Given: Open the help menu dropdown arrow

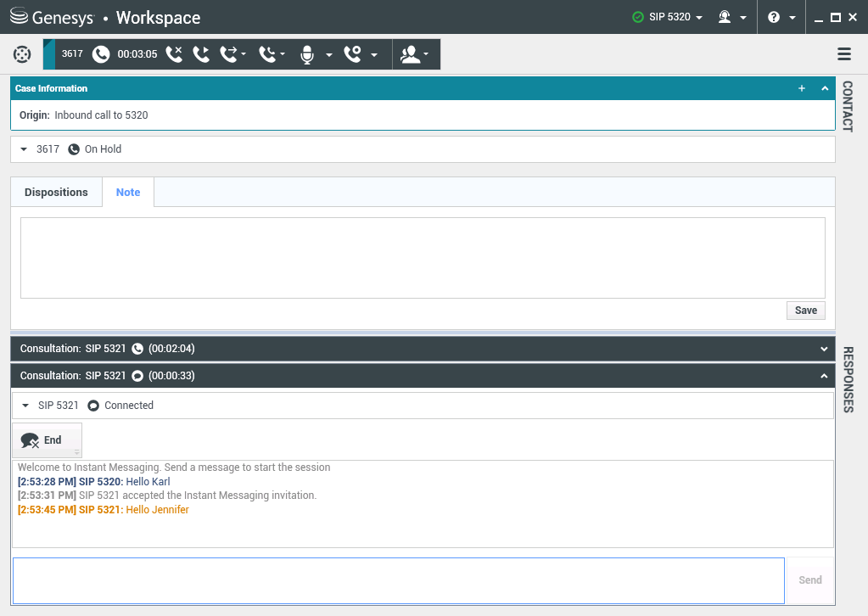Looking at the screenshot, I should pos(792,18).
